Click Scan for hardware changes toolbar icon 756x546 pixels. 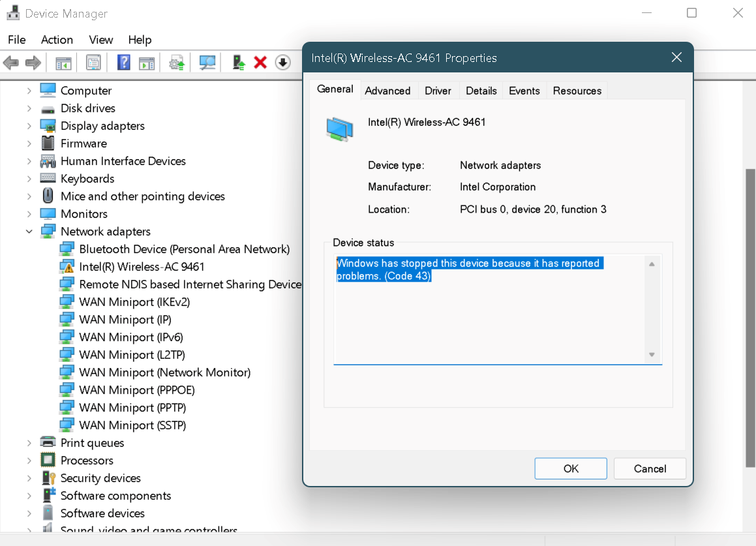click(x=207, y=63)
